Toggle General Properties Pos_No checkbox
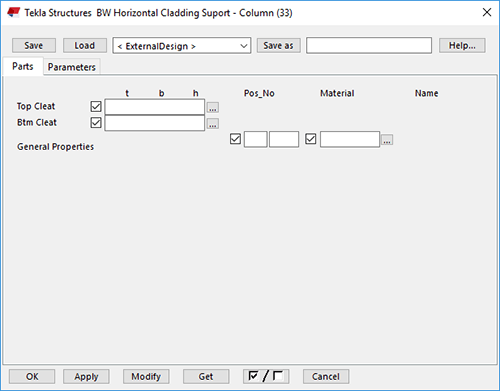Image resolution: width=500 pixels, height=391 pixels. 235,139
